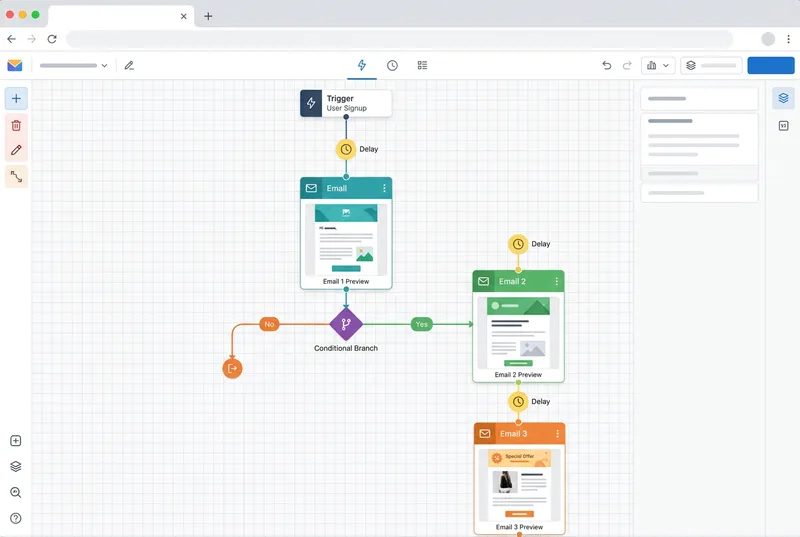
Task: Select the purple Conditional Branch node
Action: click(346, 324)
